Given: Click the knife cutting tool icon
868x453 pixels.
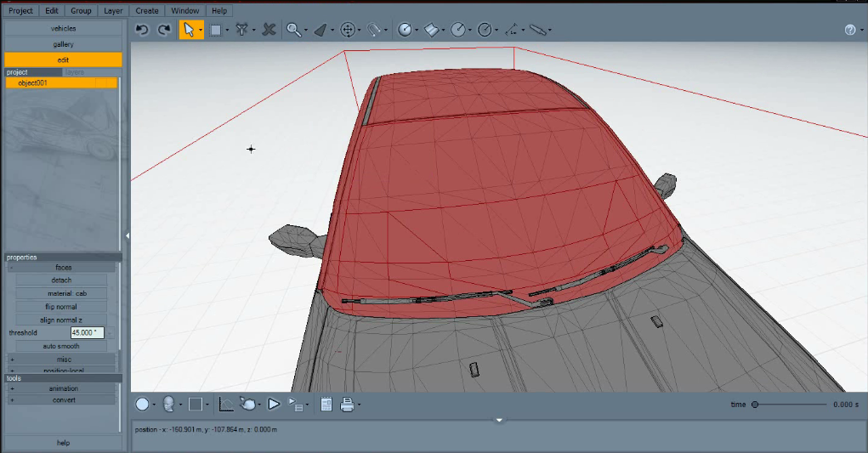Looking at the screenshot, I should [x=538, y=30].
